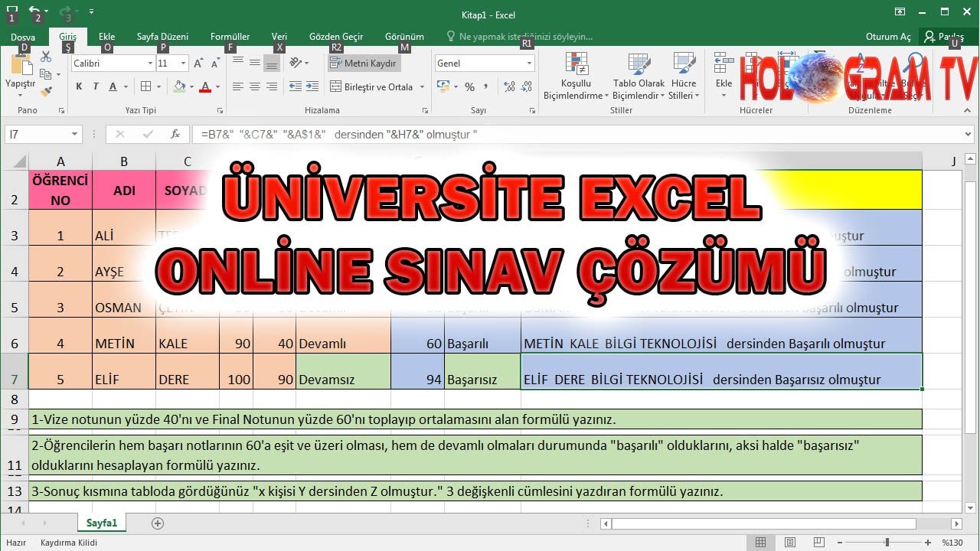The width and height of the screenshot is (980, 551).
Task: Click the Birleştir ve Ortala button
Action: (371, 87)
